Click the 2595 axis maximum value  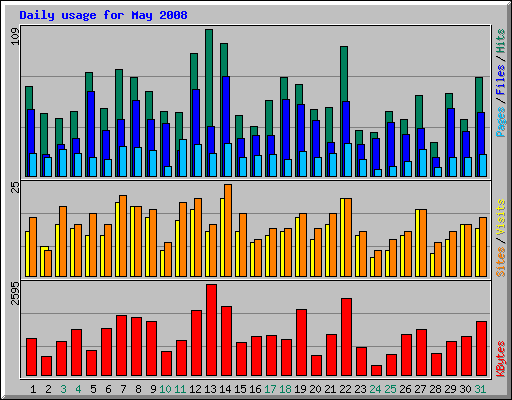pyautogui.click(x=15, y=293)
